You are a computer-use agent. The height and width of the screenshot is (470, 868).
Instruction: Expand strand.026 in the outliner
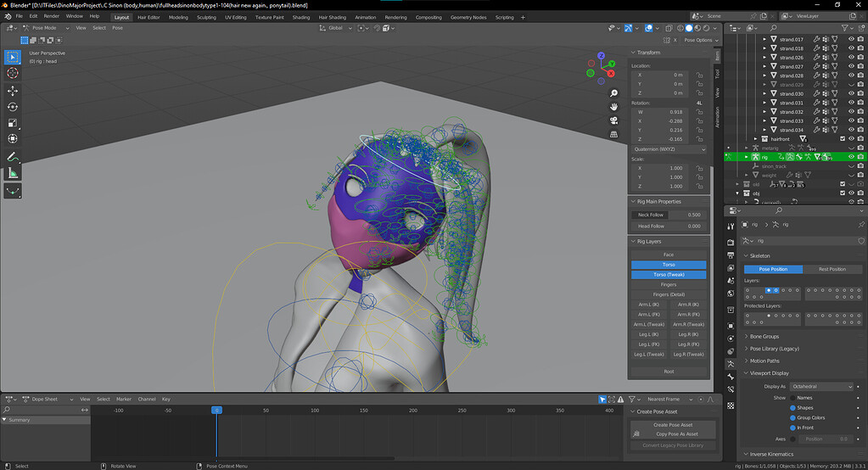(764, 58)
